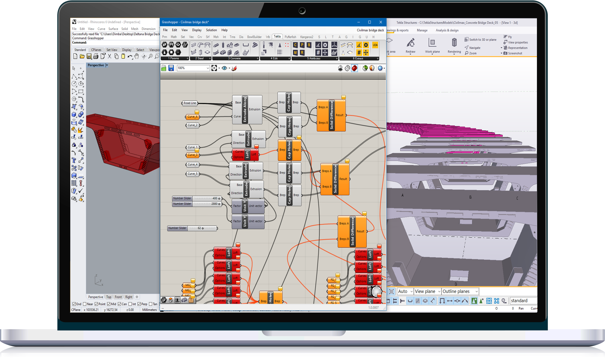The height and width of the screenshot is (364, 605).
Task: Open the 100% zoom dropdown
Action: (208, 68)
